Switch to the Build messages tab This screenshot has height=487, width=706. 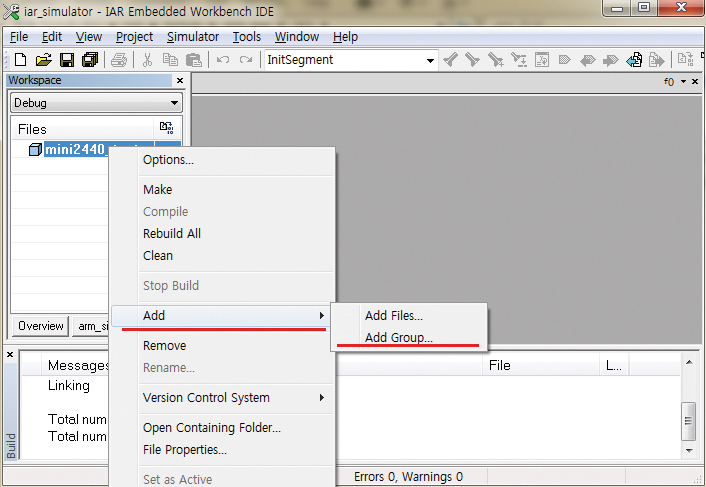(x=11, y=446)
